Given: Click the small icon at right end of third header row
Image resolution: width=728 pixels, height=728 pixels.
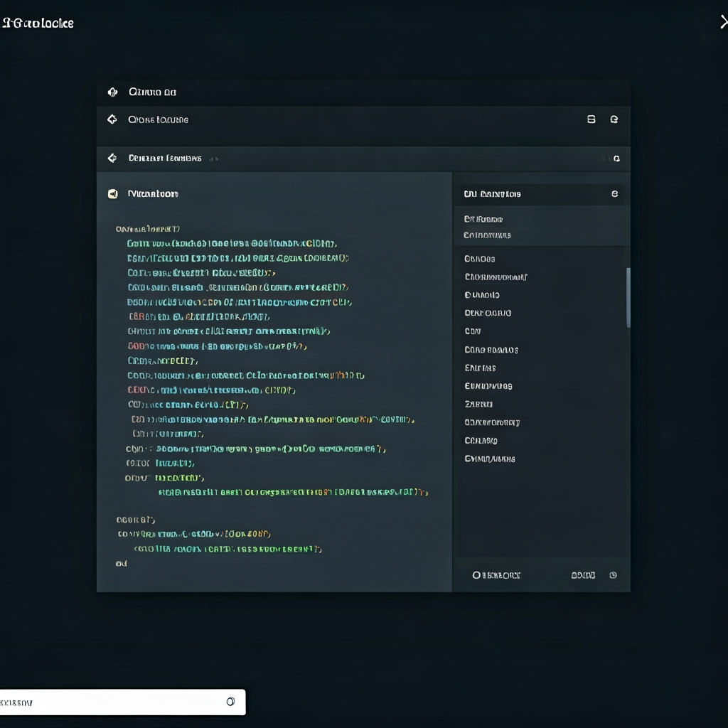Looking at the screenshot, I should (616, 159).
